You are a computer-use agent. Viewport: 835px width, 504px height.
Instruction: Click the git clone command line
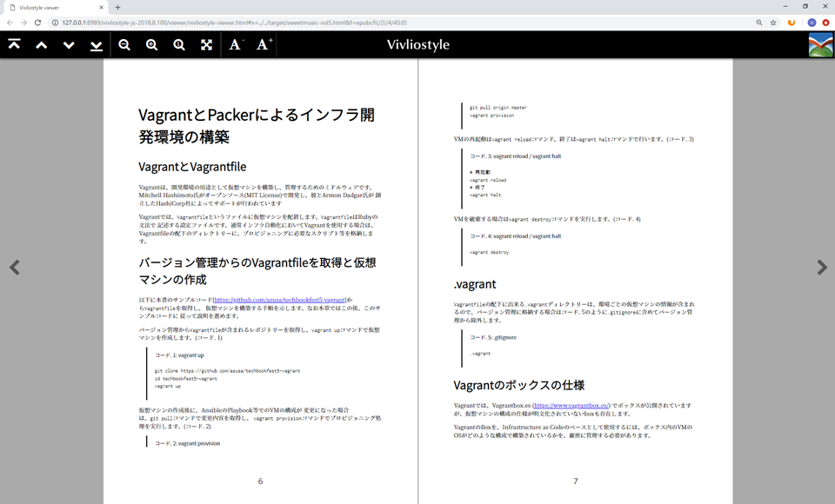tap(227, 371)
